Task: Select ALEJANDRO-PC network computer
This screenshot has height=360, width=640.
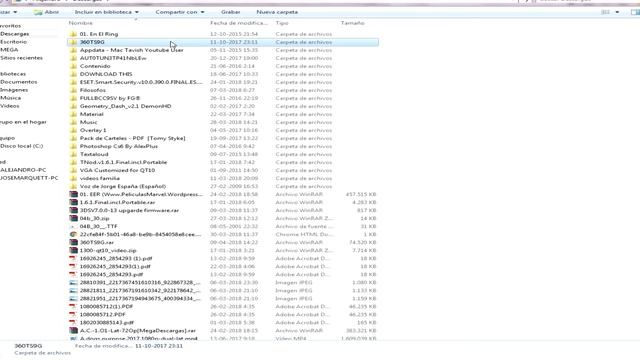Action: [x=23, y=170]
